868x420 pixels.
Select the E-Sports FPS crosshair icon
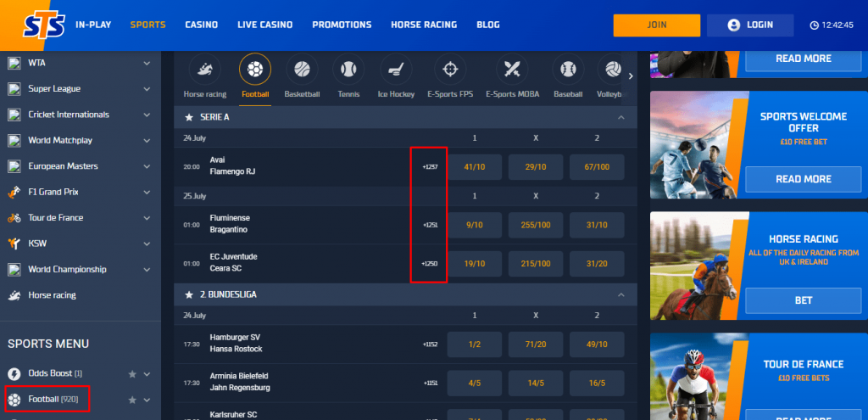(450, 69)
